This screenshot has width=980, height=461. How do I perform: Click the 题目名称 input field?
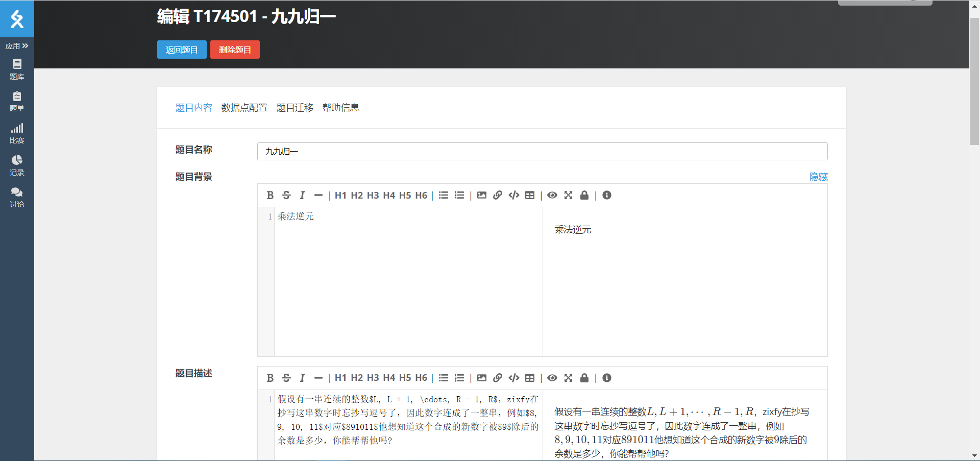pyautogui.click(x=542, y=151)
